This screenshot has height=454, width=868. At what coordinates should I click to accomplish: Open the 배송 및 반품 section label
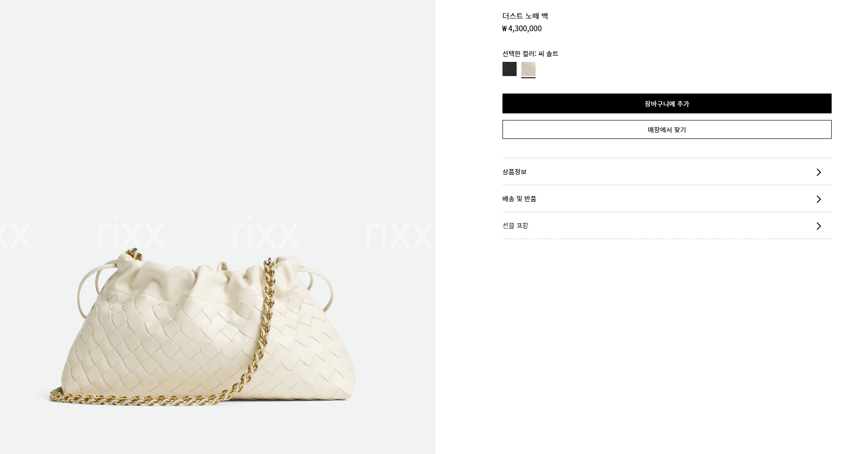tap(519, 199)
